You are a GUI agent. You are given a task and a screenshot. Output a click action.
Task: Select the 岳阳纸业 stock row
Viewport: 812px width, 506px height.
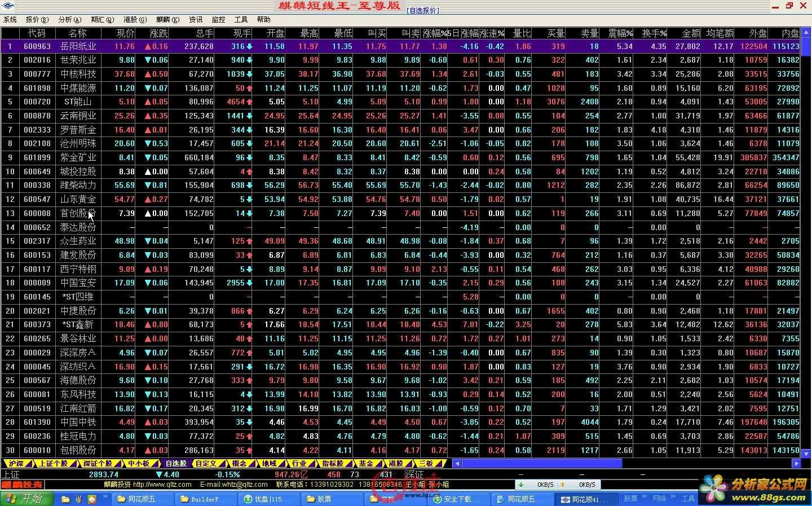(x=401, y=46)
